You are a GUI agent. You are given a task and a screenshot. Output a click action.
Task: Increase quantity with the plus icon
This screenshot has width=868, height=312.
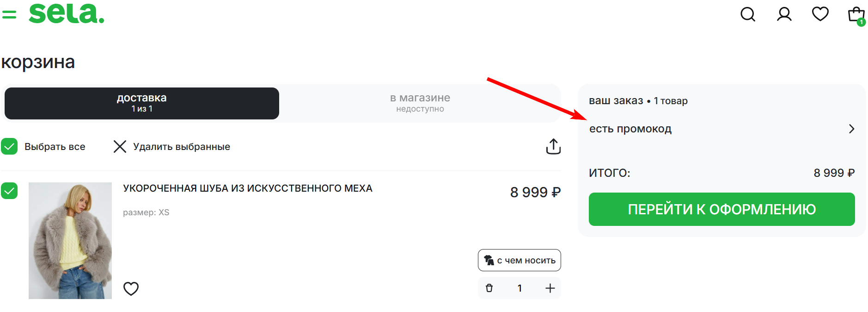550,287
